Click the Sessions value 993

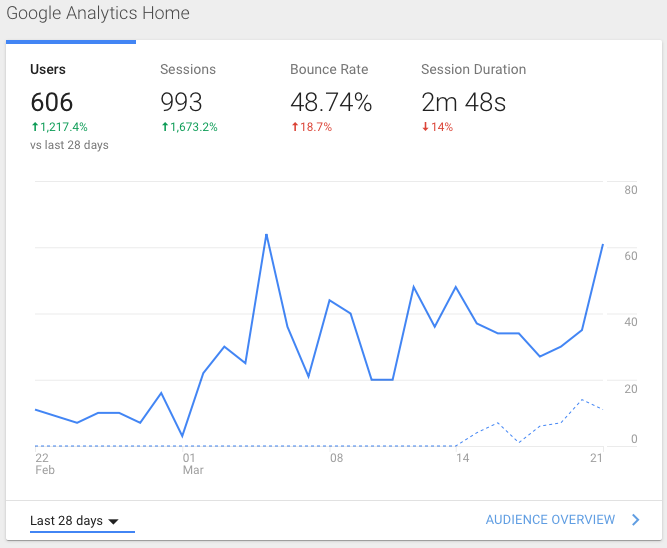(181, 102)
